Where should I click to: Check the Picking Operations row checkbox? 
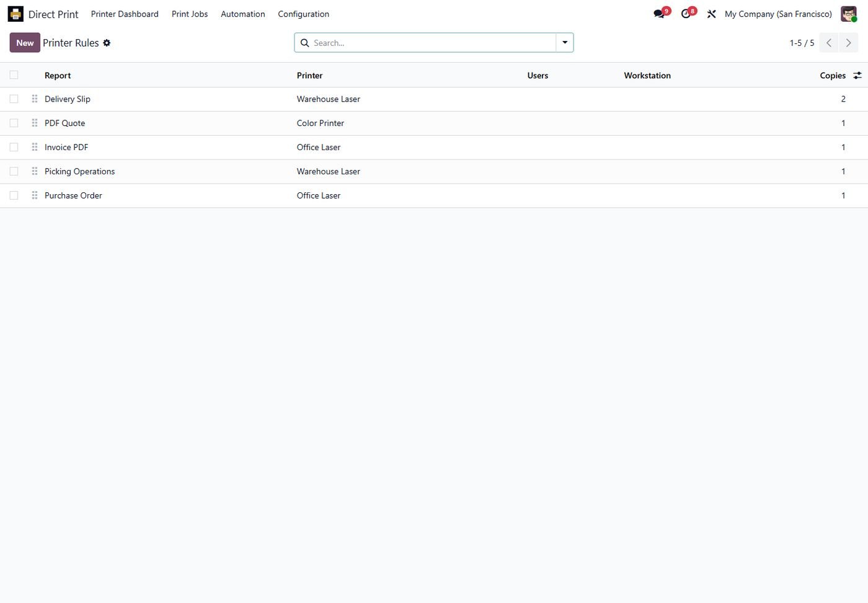tap(14, 171)
